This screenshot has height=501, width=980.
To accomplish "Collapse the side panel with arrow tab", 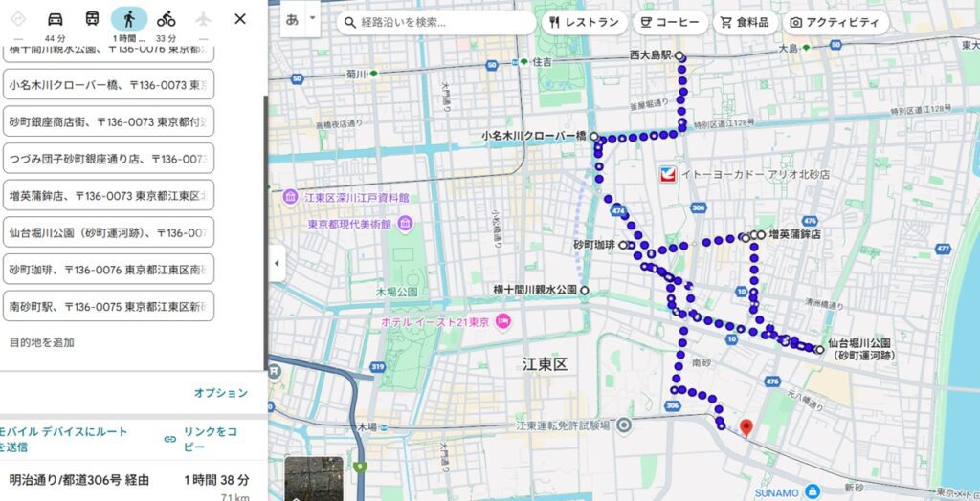I will pyautogui.click(x=277, y=263).
